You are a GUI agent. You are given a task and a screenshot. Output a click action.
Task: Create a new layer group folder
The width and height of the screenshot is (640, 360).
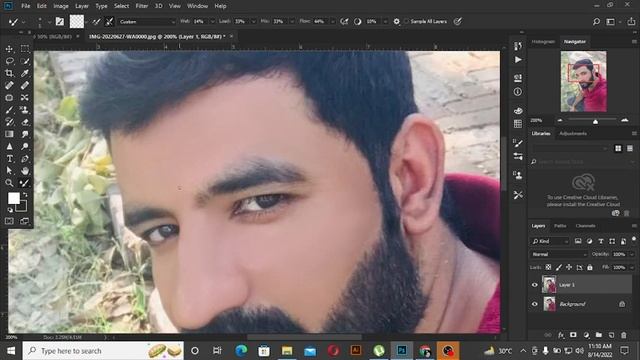click(x=598, y=335)
